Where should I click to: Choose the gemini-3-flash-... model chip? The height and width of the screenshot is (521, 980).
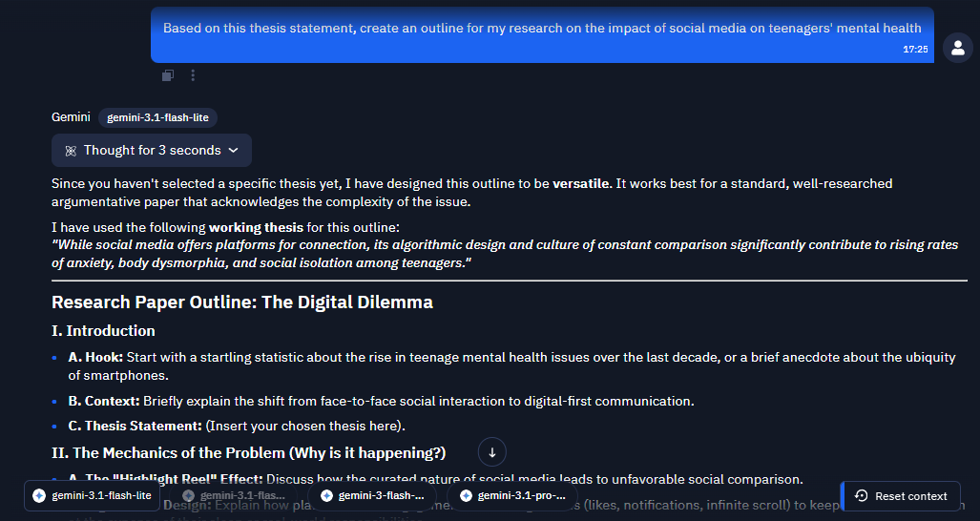click(372, 496)
